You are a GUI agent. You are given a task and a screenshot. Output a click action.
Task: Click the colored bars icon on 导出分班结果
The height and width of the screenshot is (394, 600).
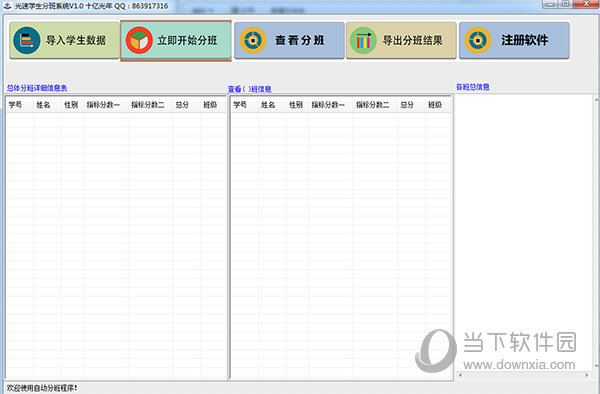[363, 40]
